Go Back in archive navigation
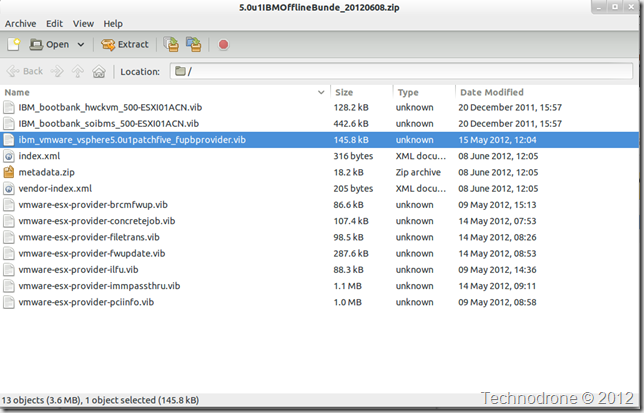This screenshot has width=644, height=413. click(x=25, y=71)
